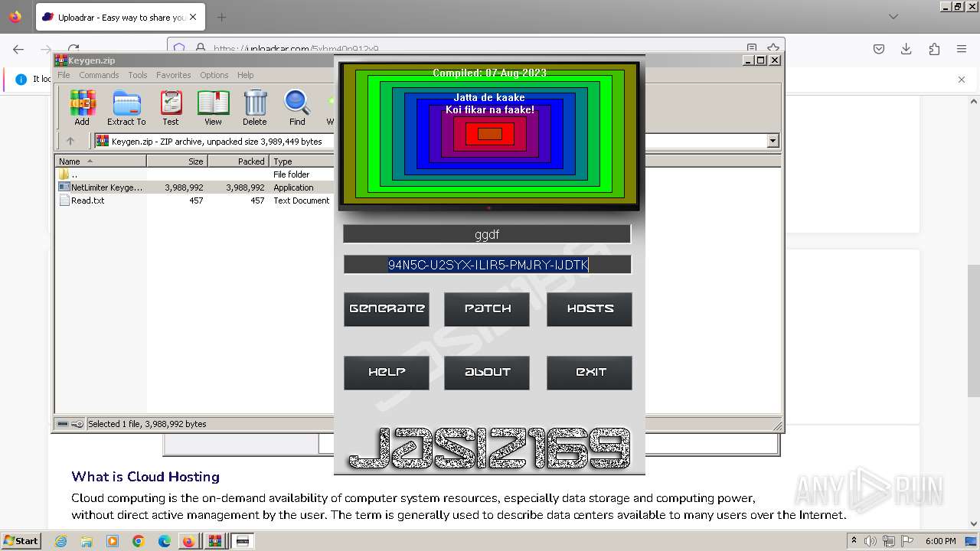Open the Firefox extensions puzzle icon
Viewport: 980px width, 551px height.
934,49
